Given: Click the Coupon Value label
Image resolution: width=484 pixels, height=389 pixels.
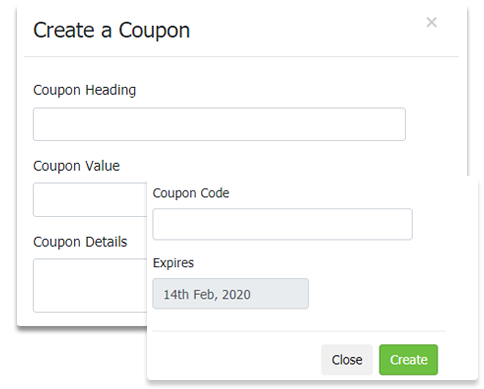Looking at the screenshot, I should (x=76, y=166).
